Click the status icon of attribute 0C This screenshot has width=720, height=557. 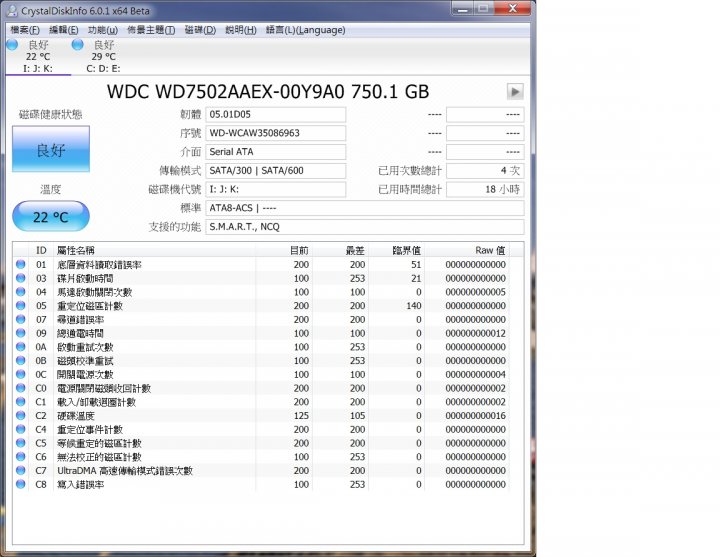[21, 374]
